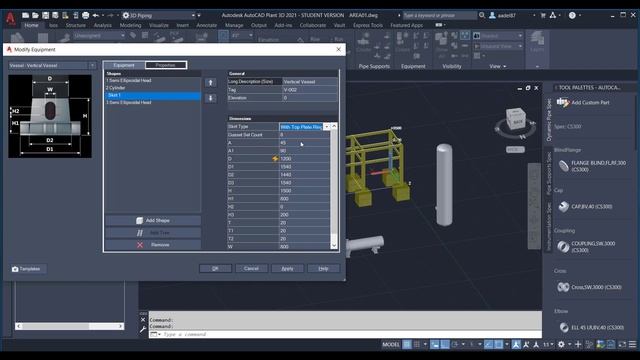Image resolution: width=640 pixels, height=360 pixels.
Task: Click the Tag field value V-002
Action: point(309,90)
